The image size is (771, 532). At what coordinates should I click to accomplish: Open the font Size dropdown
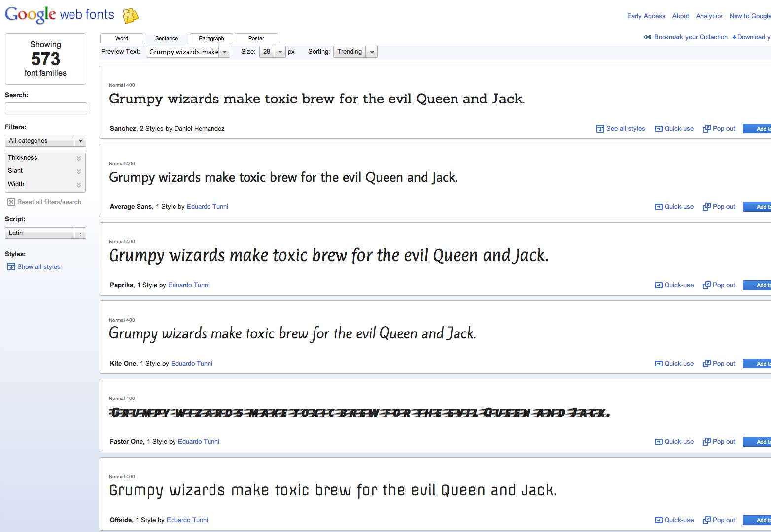coord(273,52)
